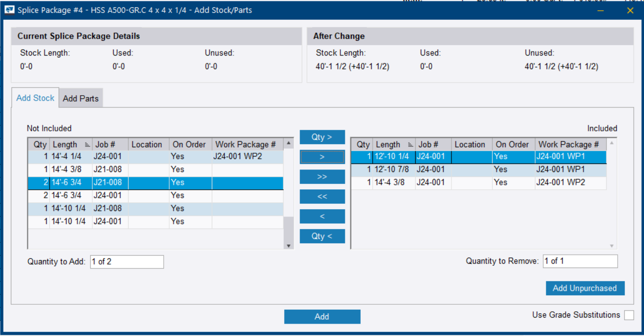Viewport: 644px width, 336px height.
Task: Click Included list scrollbar up arrow
Action: tap(612, 143)
